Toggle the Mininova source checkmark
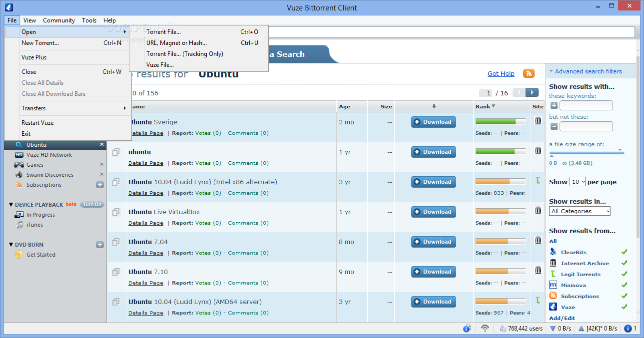Image resolution: width=644 pixels, height=338 pixels. click(625, 285)
